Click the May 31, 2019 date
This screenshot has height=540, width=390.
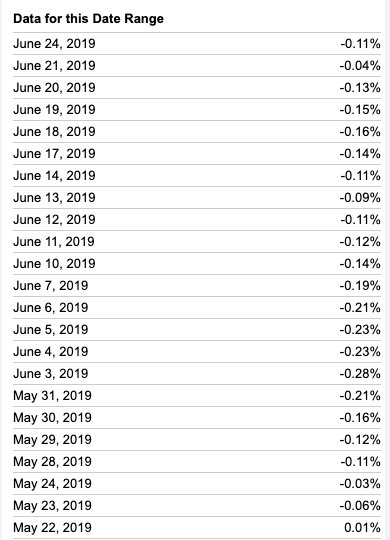[x=52, y=396]
